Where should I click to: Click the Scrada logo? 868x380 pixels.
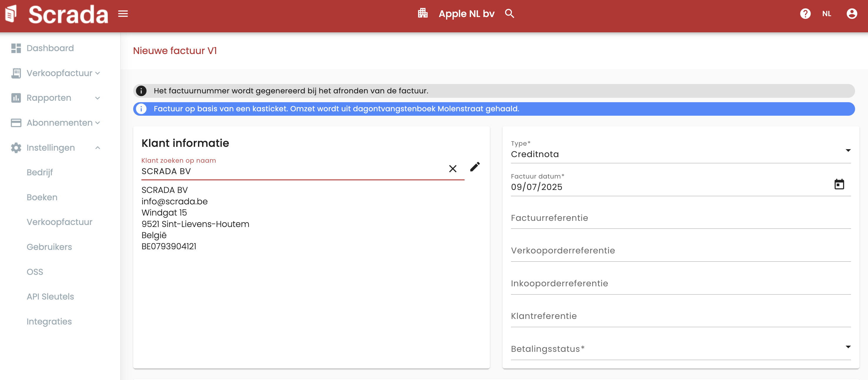[57, 14]
